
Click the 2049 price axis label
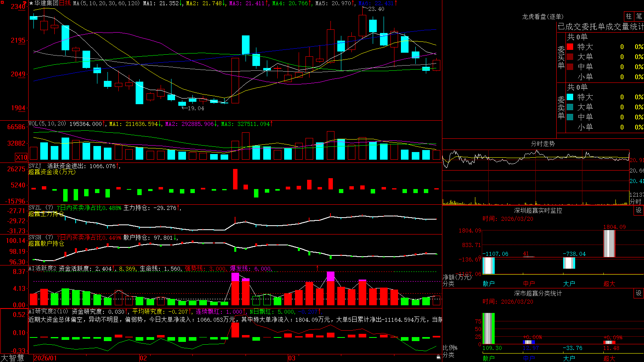[18, 74]
